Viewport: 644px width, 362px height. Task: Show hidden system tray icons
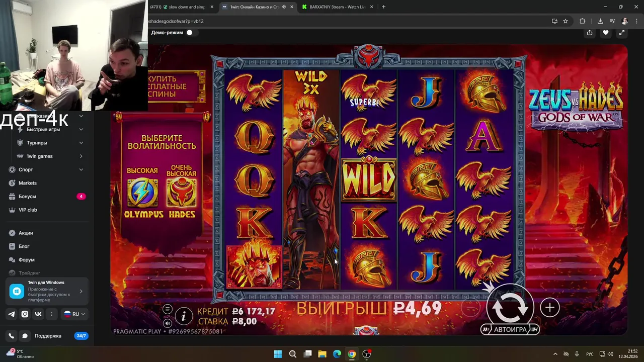555,354
